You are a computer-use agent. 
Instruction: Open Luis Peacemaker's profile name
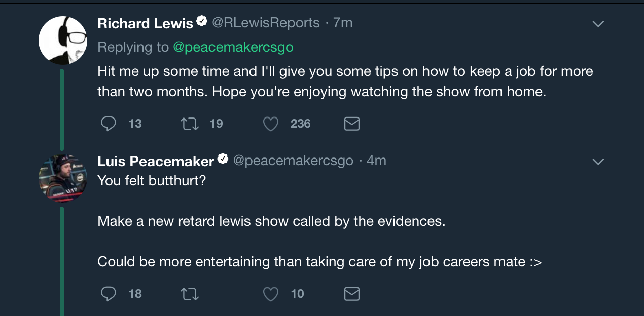(156, 161)
